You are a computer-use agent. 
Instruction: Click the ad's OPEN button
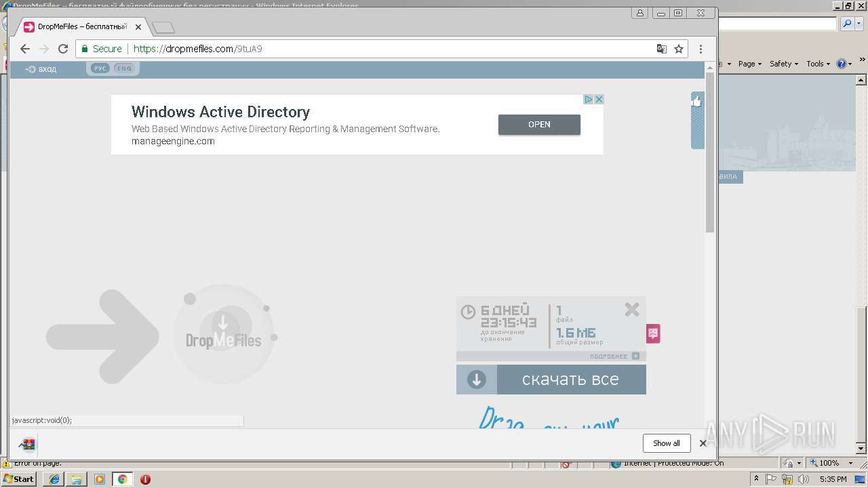click(x=539, y=125)
